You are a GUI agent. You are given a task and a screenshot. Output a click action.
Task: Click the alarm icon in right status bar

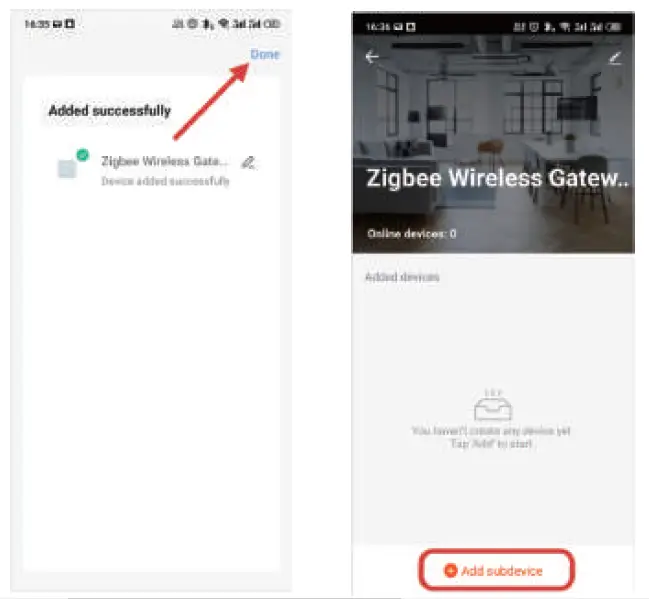pyautogui.click(x=534, y=27)
